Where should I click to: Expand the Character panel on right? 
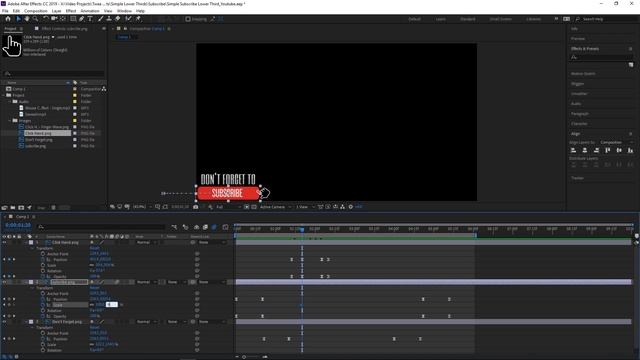point(579,123)
